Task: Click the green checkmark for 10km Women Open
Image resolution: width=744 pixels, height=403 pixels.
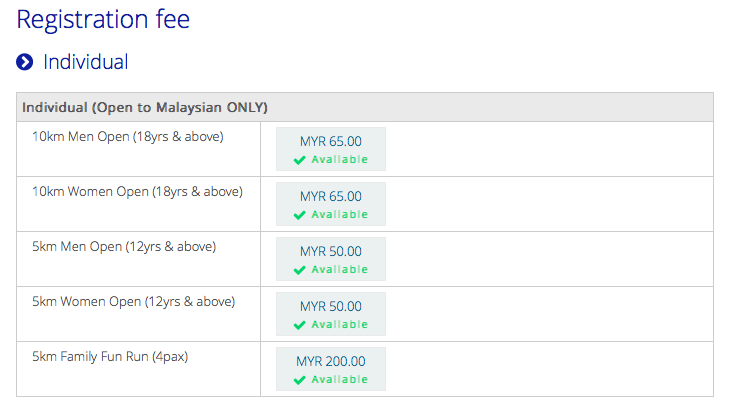Action: pyautogui.click(x=300, y=215)
